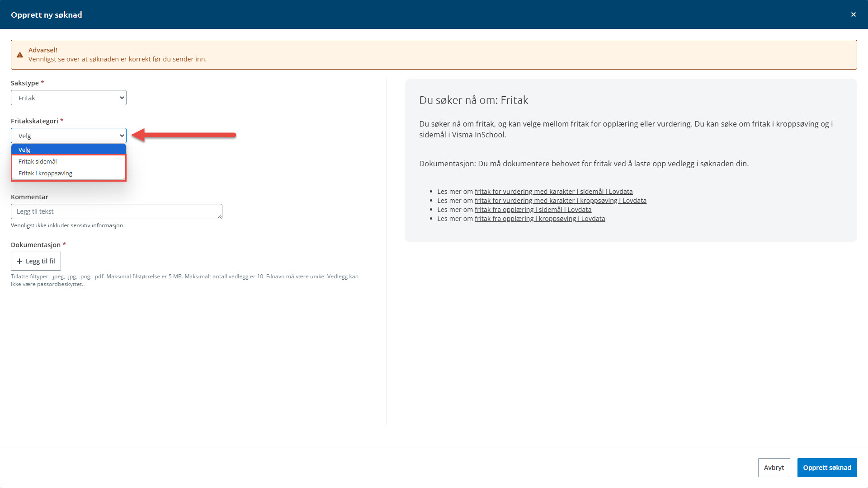Click the plus icon on Legg til fil

click(x=19, y=261)
